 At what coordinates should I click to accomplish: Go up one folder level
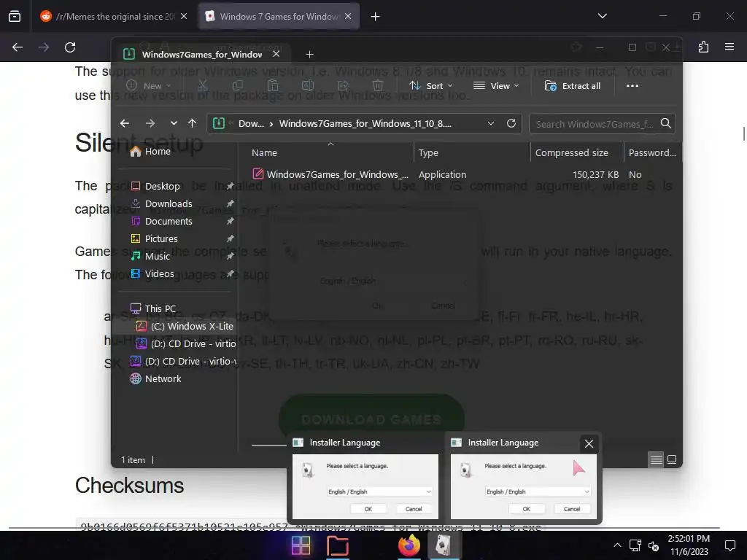(x=193, y=123)
